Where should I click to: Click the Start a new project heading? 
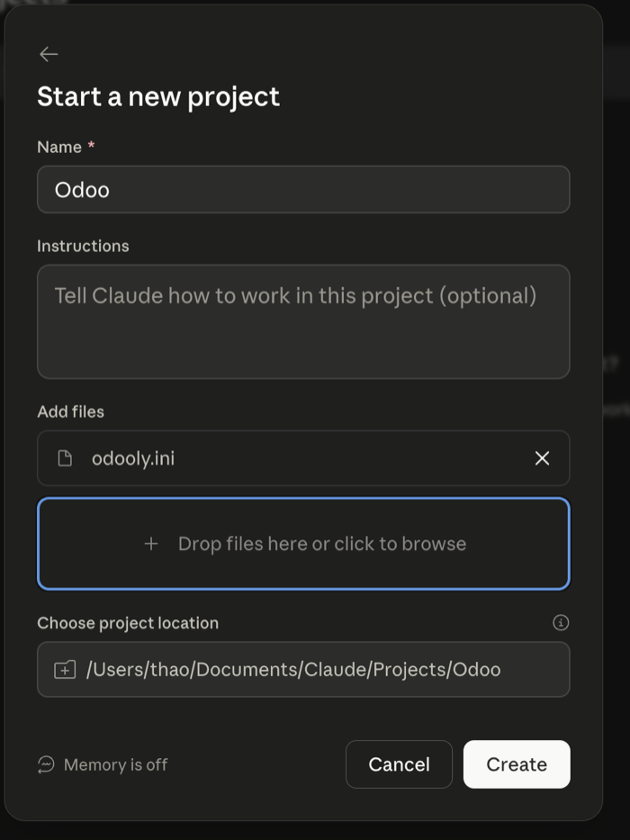[x=158, y=97]
